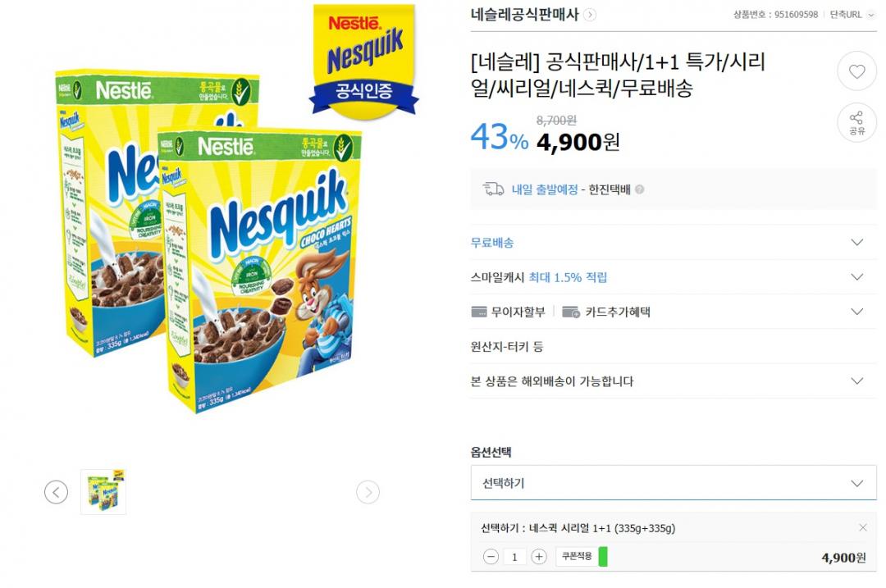The width and height of the screenshot is (886, 588).
Task: Click the share (공유) icon
Action: point(856,122)
